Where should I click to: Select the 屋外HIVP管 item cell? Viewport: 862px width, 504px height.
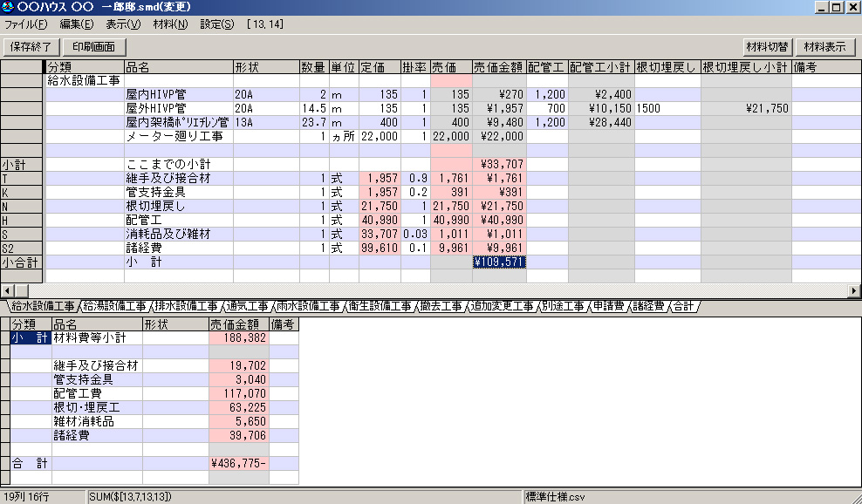[x=179, y=108]
